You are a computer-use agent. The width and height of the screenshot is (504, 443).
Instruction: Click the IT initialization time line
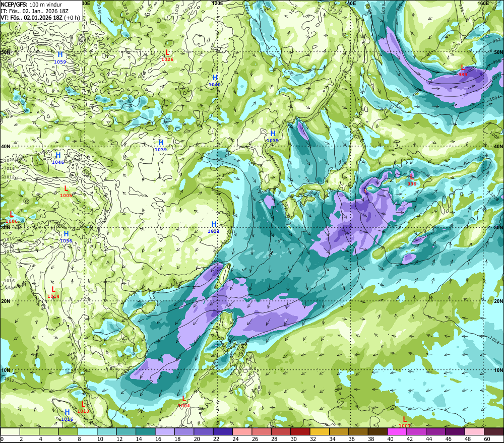coord(34,11)
